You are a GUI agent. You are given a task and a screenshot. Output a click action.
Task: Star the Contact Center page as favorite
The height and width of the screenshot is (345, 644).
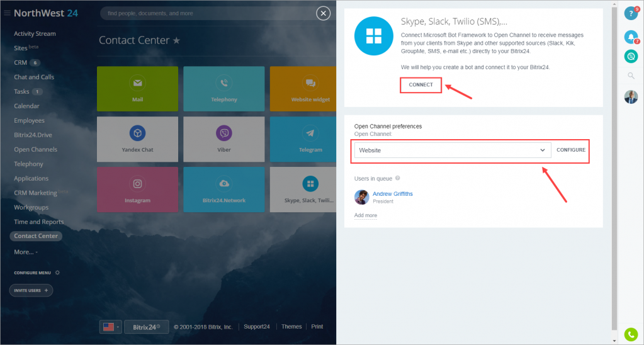click(176, 40)
